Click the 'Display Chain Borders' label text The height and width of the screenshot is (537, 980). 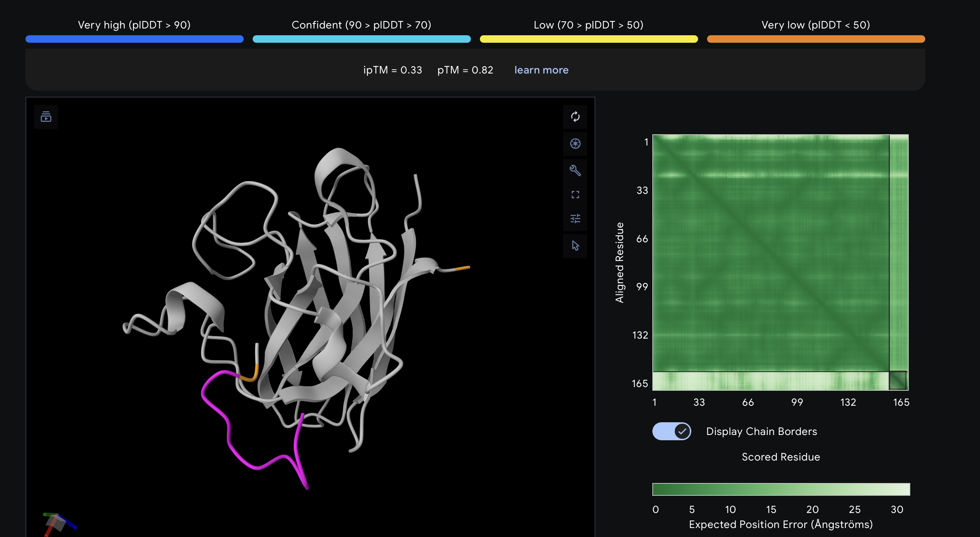point(762,431)
